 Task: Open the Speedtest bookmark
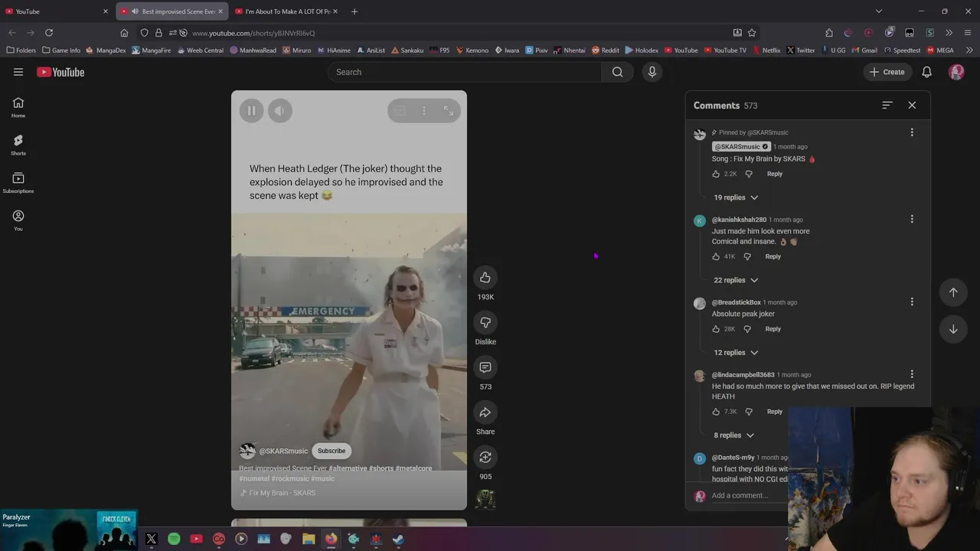click(x=903, y=51)
